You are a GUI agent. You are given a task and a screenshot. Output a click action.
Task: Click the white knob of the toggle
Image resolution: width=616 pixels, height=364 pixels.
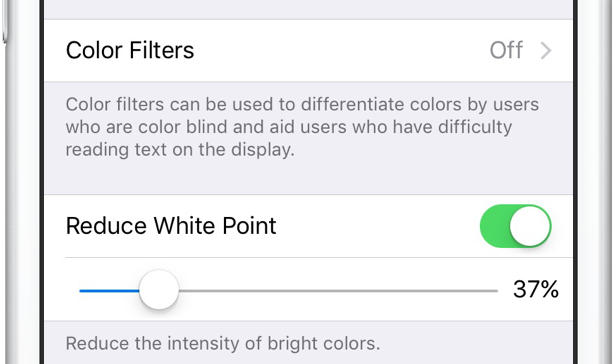pos(530,226)
